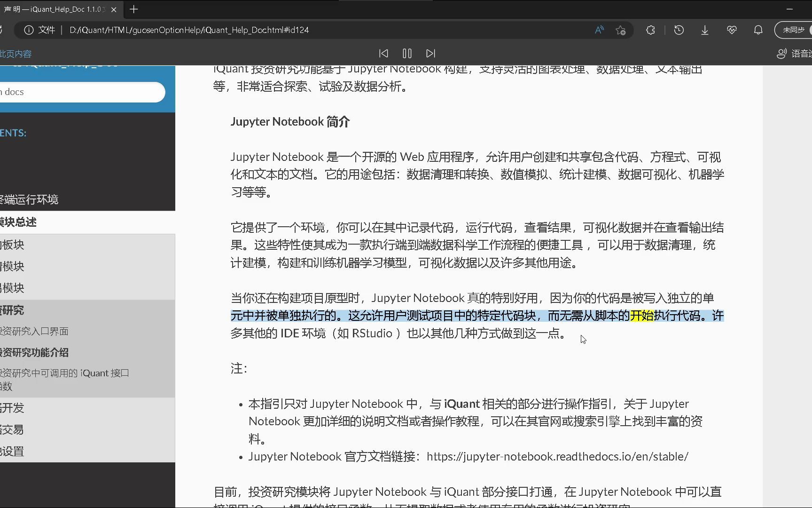Minimize the browser window
This screenshot has height=508, width=812.
pyautogui.click(x=789, y=9)
